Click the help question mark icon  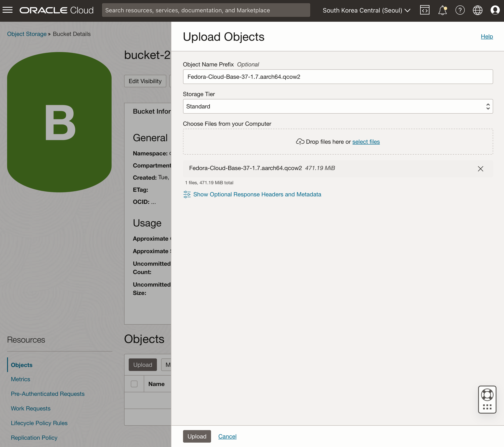(460, 10)
